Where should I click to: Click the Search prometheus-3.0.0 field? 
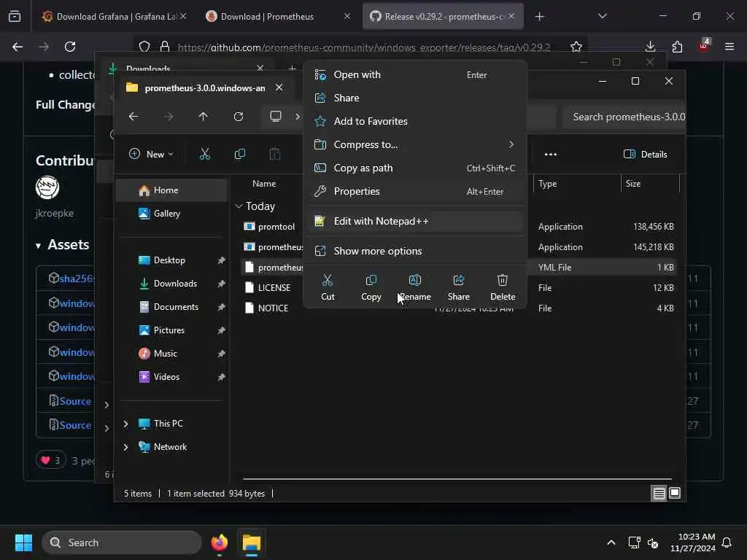(624, 117)
